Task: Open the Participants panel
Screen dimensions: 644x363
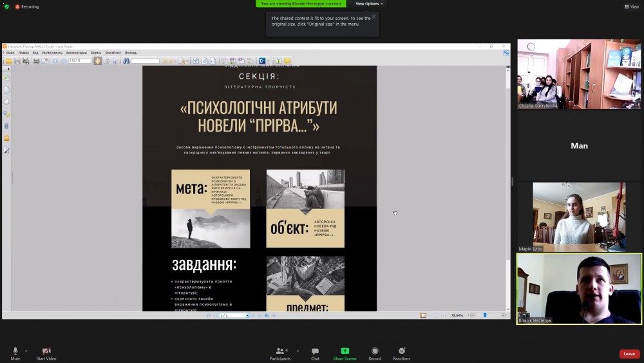Action: pyautogui.click(x=280, y=353)
